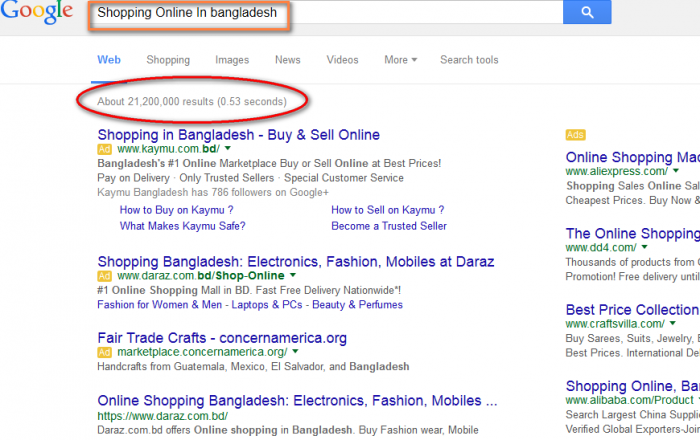Open 'How to Sell on Kaymu ?' sitelink
700x440 pixels.
click(388, 210)
